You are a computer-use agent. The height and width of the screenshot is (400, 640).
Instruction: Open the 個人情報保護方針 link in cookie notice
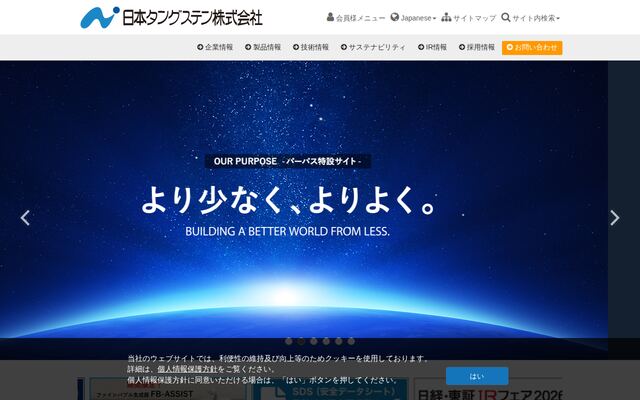click(x=187, y=369)
